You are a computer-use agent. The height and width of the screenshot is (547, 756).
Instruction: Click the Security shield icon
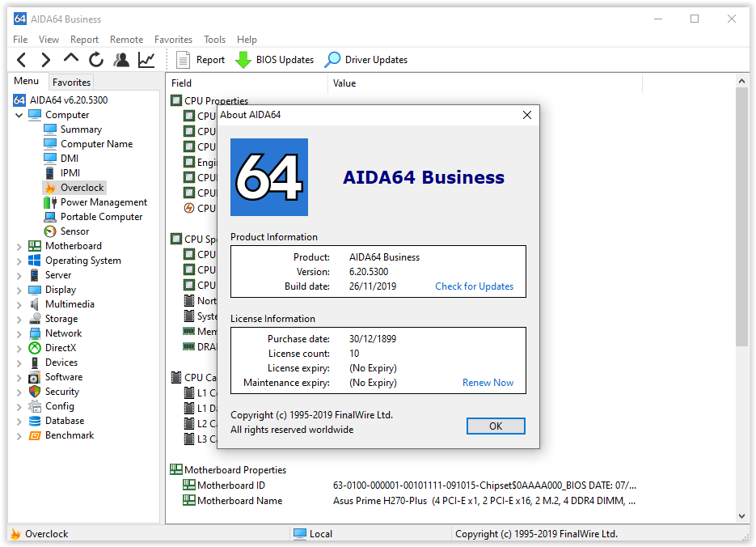pos(35,392)
